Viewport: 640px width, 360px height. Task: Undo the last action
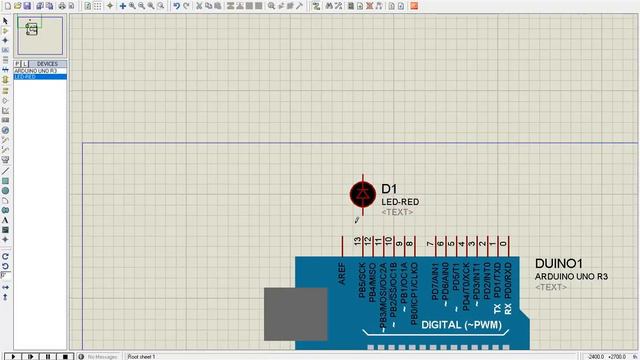(176, 6)
